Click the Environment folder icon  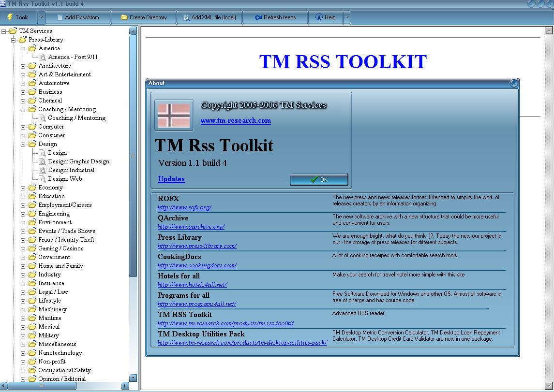coord(32,222)
